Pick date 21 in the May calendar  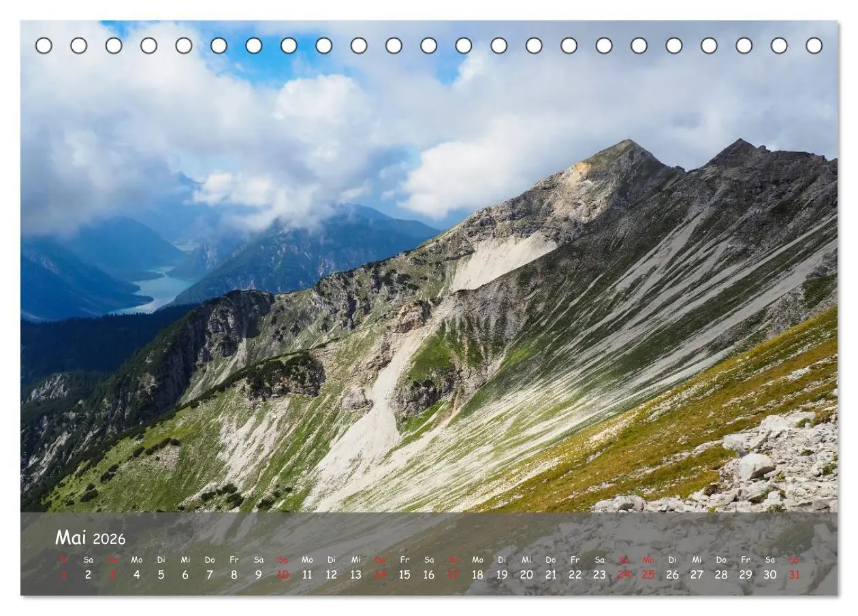551,574
